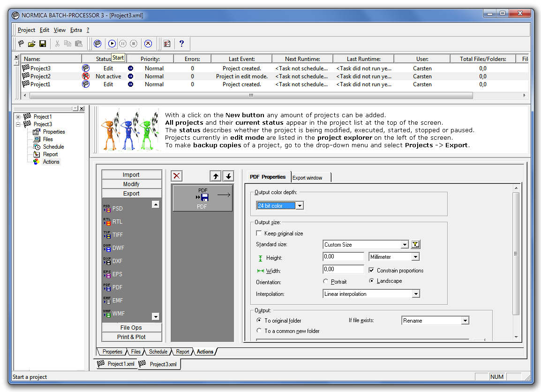Click the Print & Plot category button

tap(131, 337)
